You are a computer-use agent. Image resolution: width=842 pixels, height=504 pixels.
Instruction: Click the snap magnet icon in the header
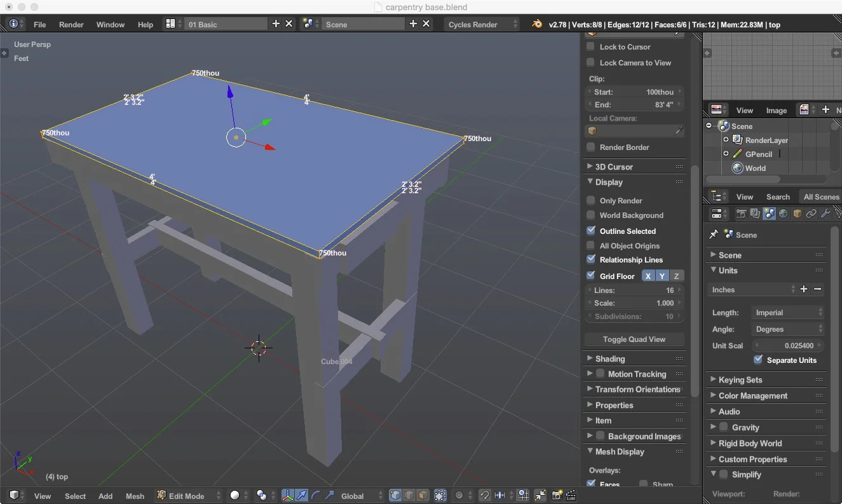[484, 496]
